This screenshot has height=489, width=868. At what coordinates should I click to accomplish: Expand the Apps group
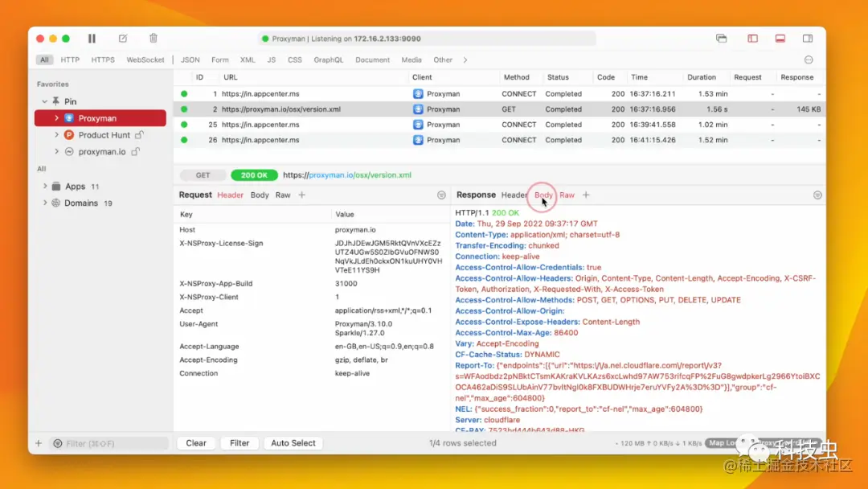(45, 186)
